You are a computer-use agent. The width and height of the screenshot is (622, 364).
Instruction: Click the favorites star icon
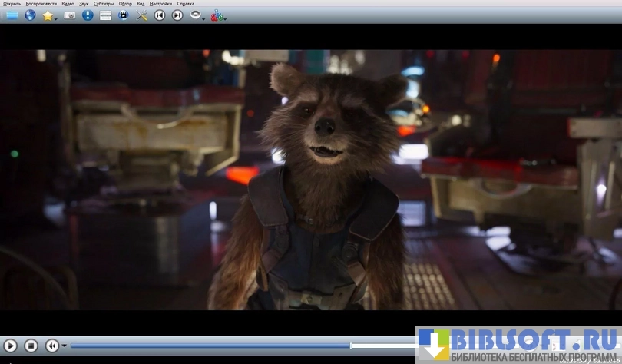(x=48, y=15)
